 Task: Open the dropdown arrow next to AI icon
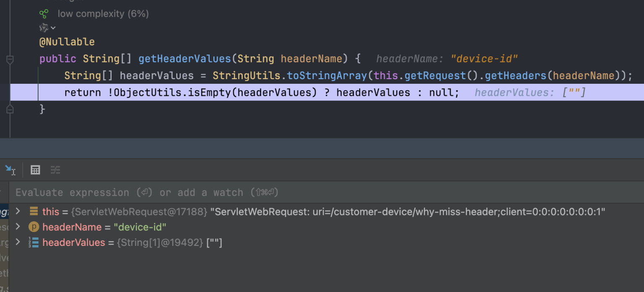point(53,28)
